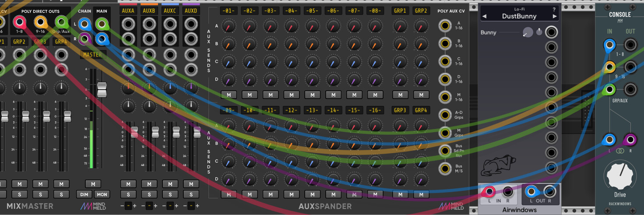Screen dimensions: 644x215
Task: Open the GRP2 label display on MixMaster
Action: click(19, 42)
